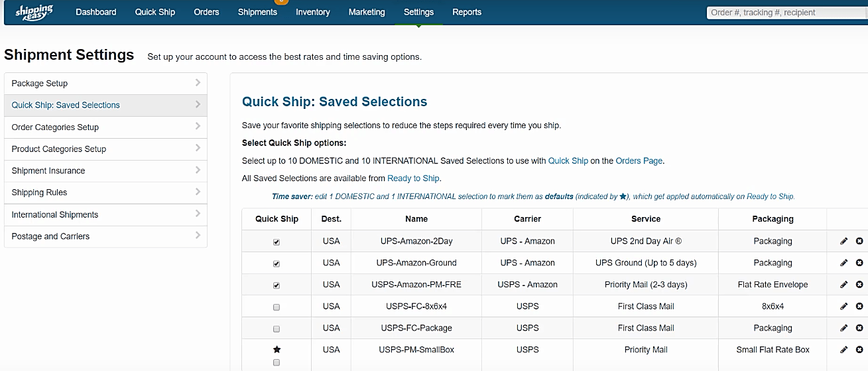Click chevron beside Shipment Insurance

198,171
